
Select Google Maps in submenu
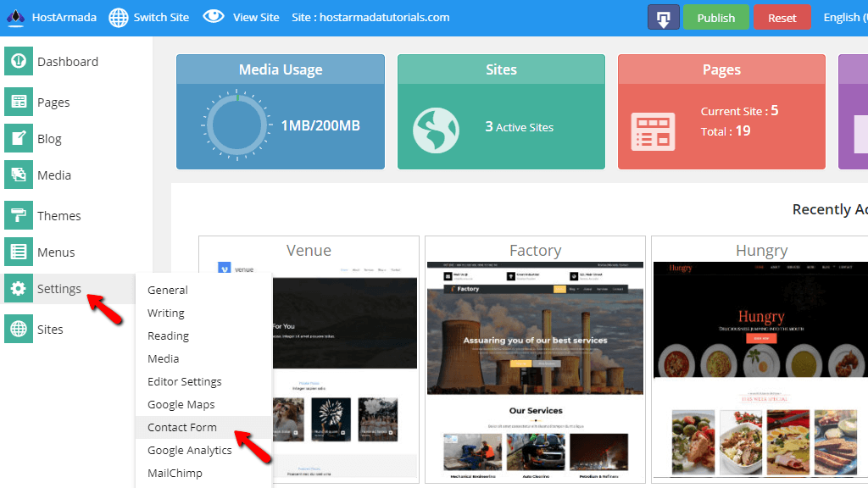pyautogui.click(x=181, y=404)
